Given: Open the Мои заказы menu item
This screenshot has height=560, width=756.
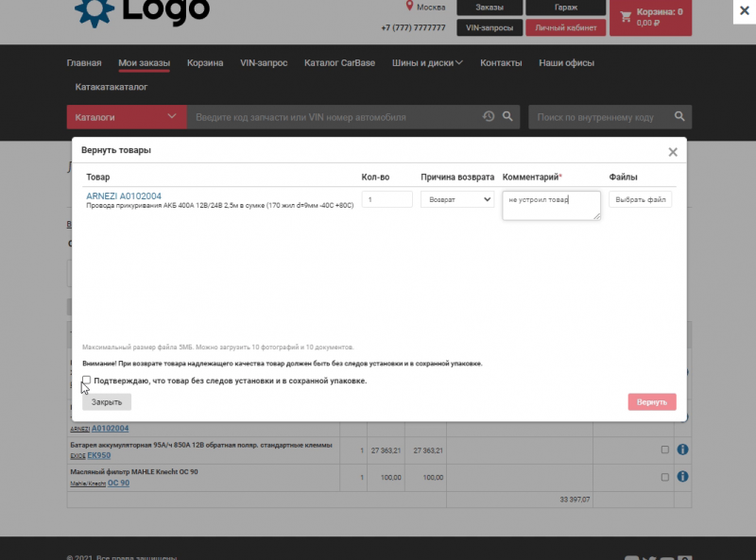Looking at the screenshot, I should (144, 63).
